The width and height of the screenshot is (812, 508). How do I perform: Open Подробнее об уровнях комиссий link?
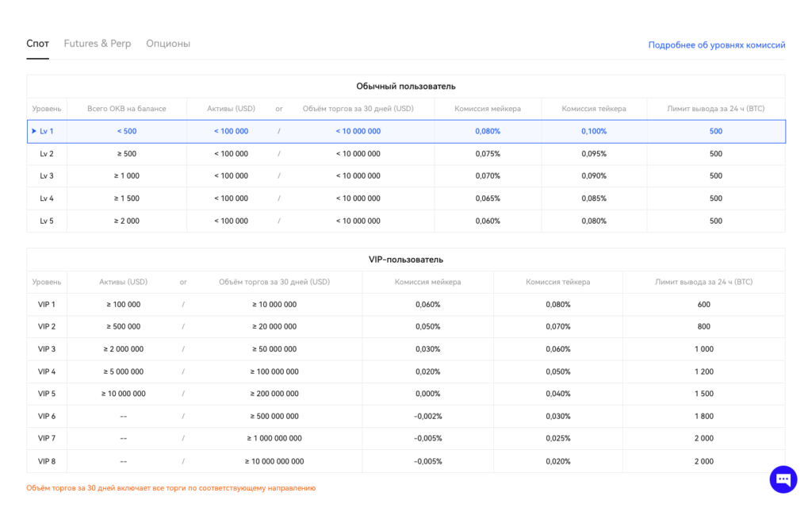(x=716, y=45)
